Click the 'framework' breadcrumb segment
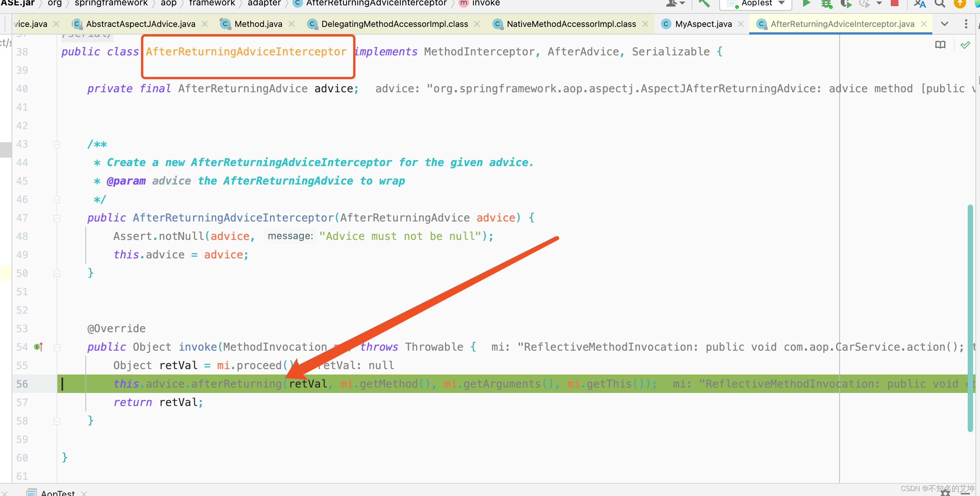980x496 pixels. click(212, 3)
